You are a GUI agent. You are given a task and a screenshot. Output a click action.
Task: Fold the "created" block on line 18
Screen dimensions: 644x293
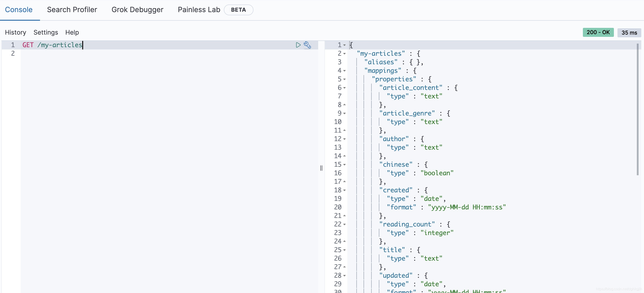(x=344, y=190)
